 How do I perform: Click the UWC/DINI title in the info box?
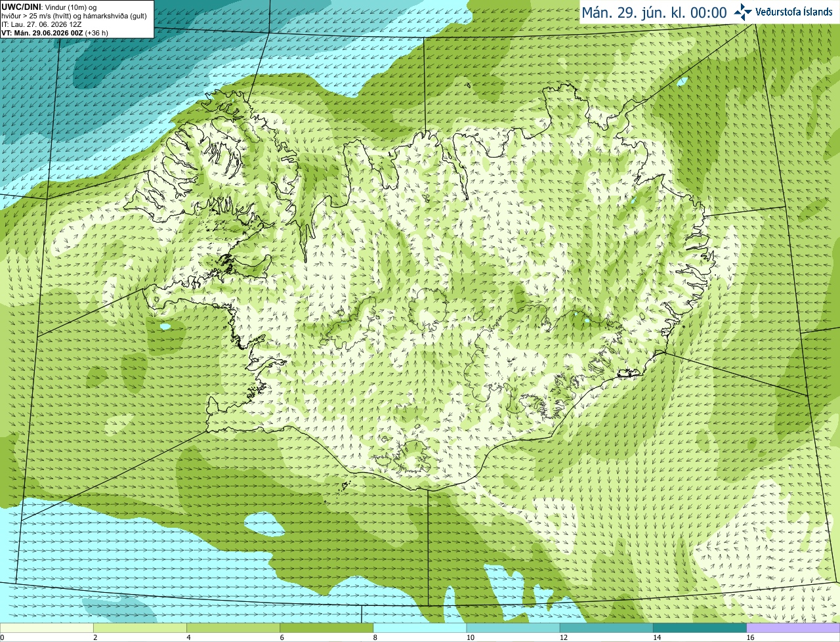tap(22, 7)
